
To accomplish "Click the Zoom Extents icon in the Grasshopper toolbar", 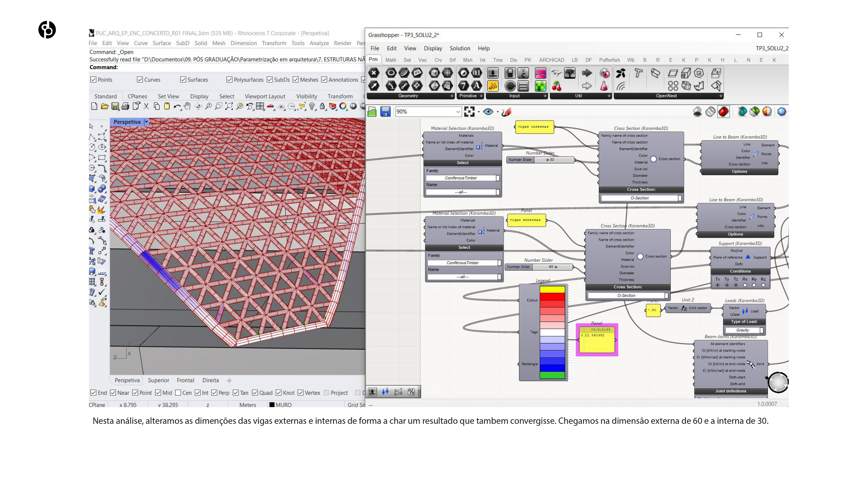I will point(469,111).
